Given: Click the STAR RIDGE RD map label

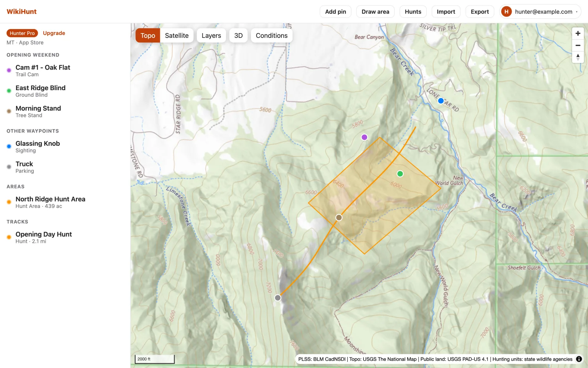Looking at the screenshot, I should click(178, 114).
